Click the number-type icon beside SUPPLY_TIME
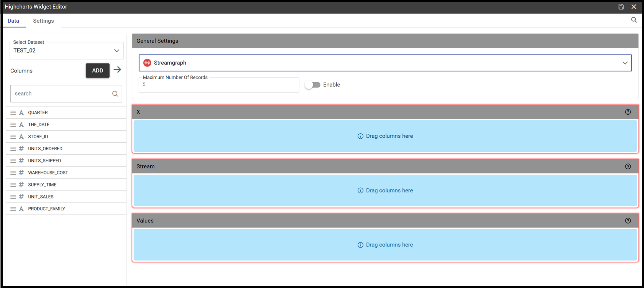644x288 pixels. point(21,185)
